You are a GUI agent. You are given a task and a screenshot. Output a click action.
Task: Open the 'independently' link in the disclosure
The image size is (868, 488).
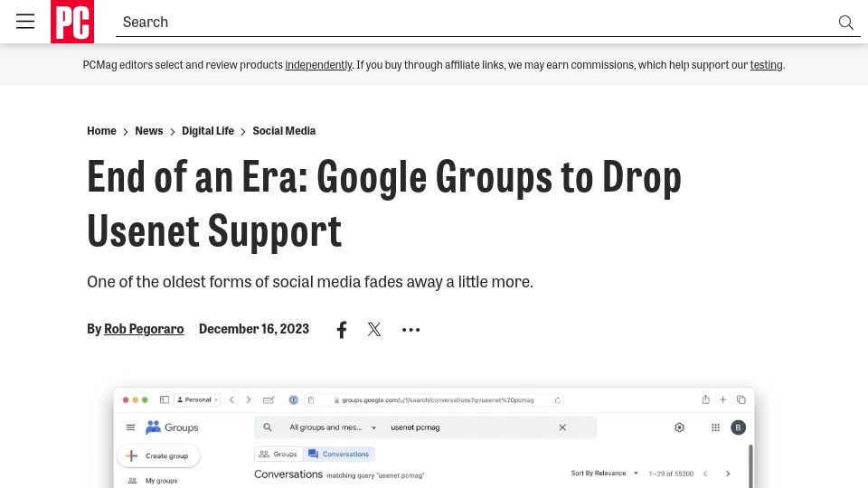pyautogui.click(x=318, y=65)
